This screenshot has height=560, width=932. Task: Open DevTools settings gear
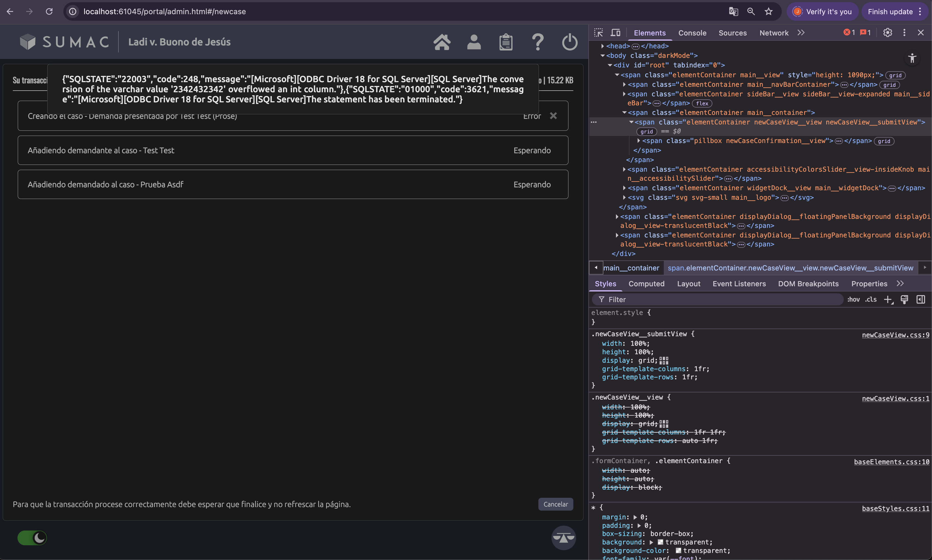tap(887, 33)
